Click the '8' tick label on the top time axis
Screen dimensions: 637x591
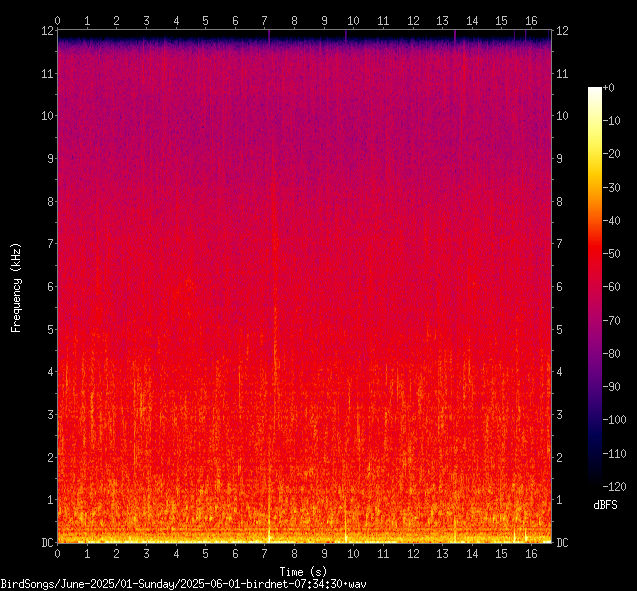(294, 21)
